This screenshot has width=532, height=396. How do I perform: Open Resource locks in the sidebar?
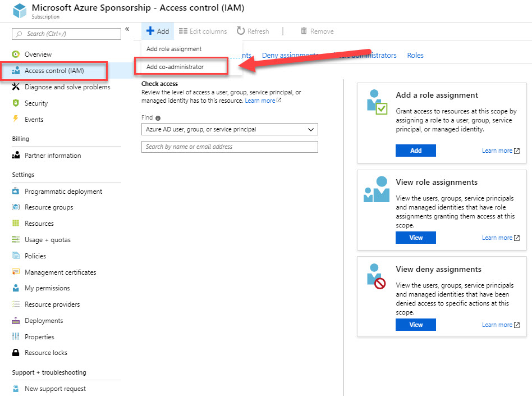pos(46,353)
